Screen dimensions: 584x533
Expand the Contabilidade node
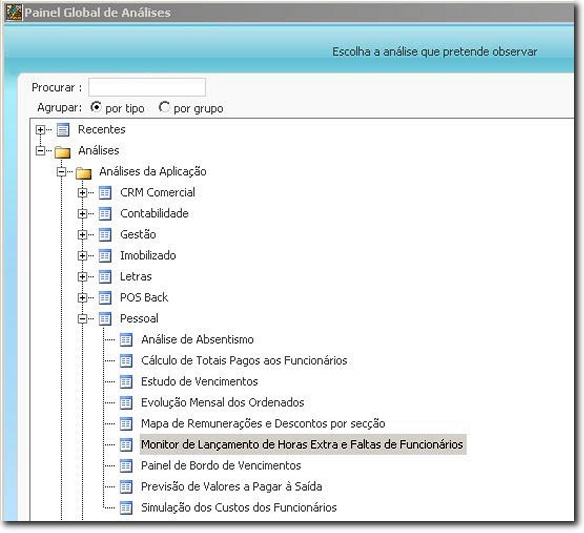pyautogui.click(x=83, y=214)
